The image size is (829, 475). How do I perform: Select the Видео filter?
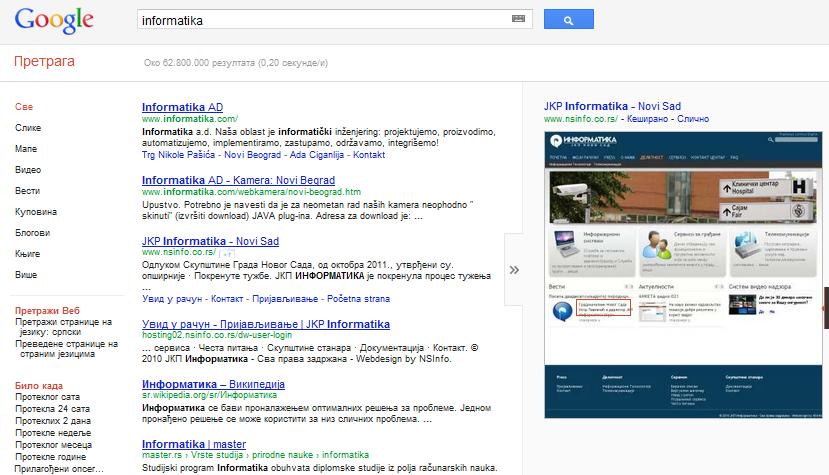pyautogui.click(x=28, y=170)
